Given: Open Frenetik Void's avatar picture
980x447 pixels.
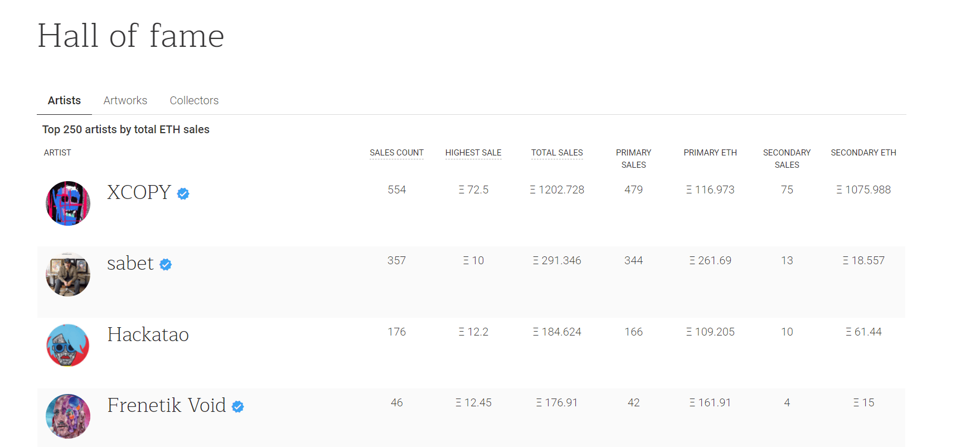Looking at the screenshot, I should [x=68, y=416].
